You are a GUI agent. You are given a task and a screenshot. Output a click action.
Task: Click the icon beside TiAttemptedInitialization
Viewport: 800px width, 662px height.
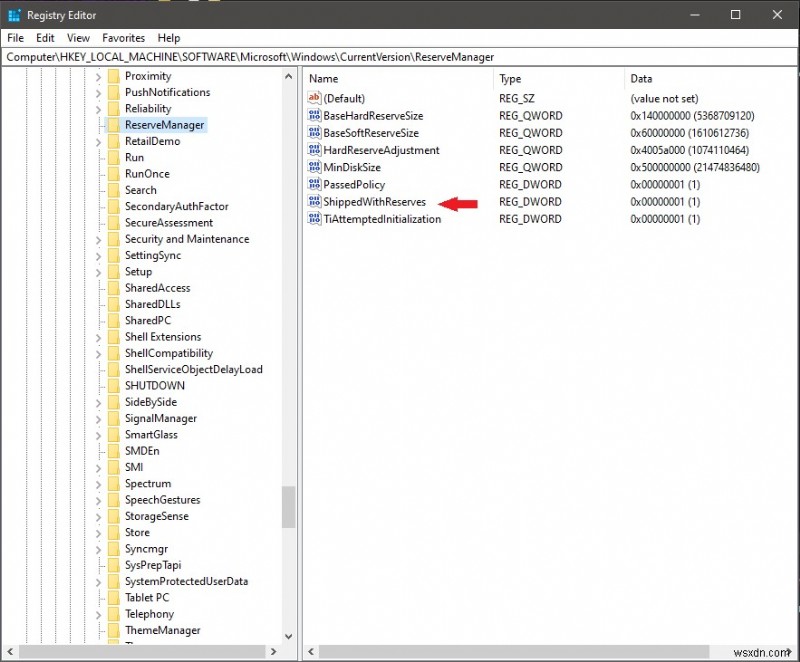[314, 218]
